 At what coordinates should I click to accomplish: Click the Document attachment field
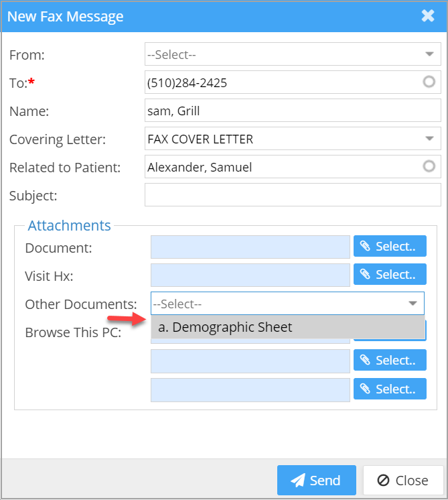pyautogui.click(x=250, y=247)
